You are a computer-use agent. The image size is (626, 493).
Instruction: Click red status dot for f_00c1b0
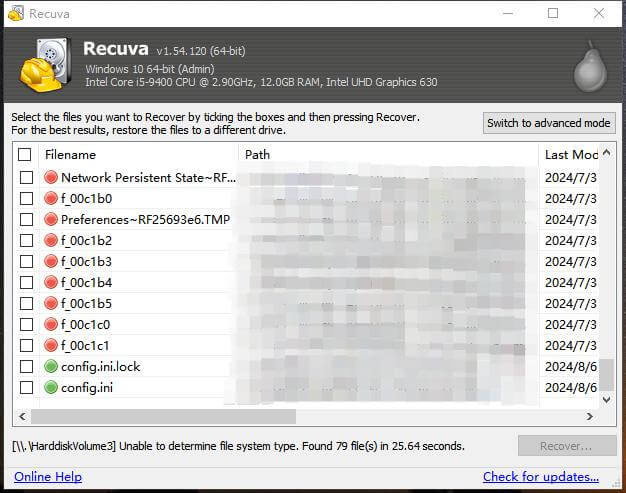pyautogui.click(x=51, y=198)
